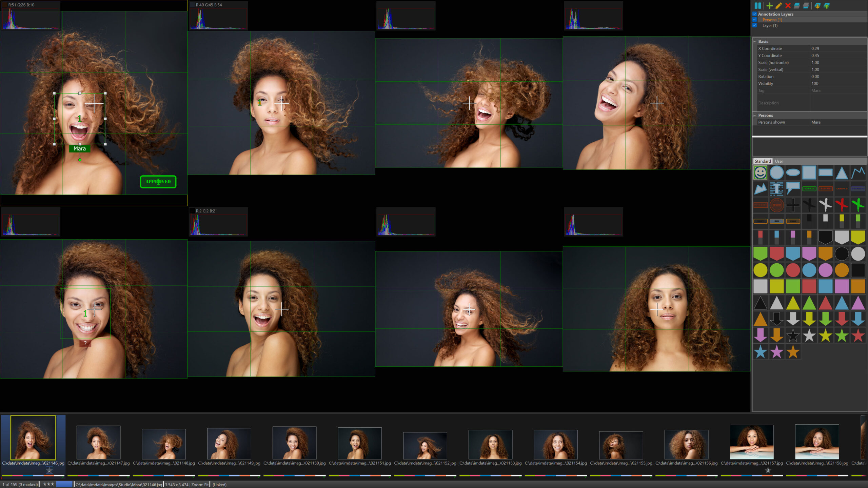Click the X Coordinate value field
Screen dimensions: 868x488
point(837,48)
